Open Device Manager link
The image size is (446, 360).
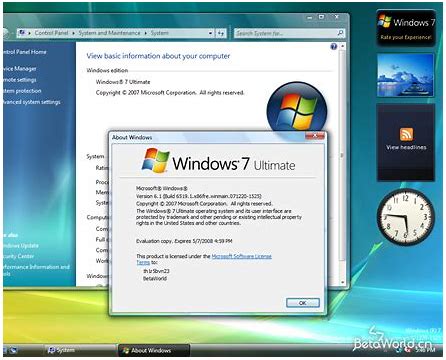20,69
